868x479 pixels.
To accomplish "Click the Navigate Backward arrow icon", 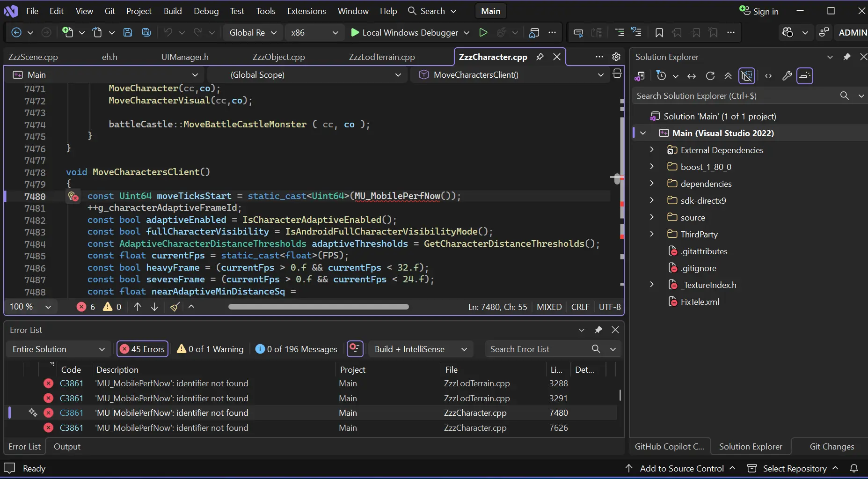I will point(16,32).
